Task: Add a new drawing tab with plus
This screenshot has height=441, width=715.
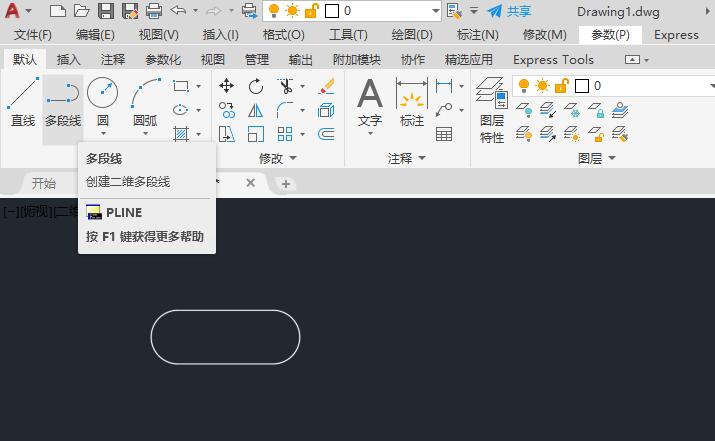Action: point(286,184)
